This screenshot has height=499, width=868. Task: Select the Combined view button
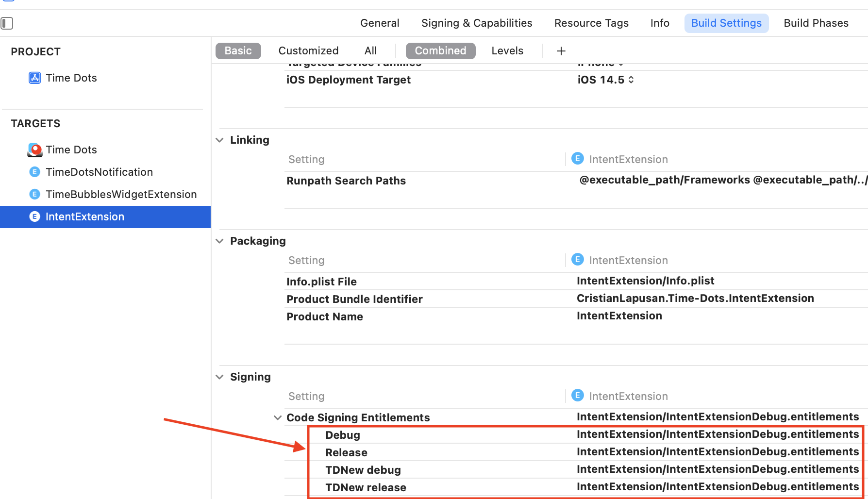coord(440,51)
